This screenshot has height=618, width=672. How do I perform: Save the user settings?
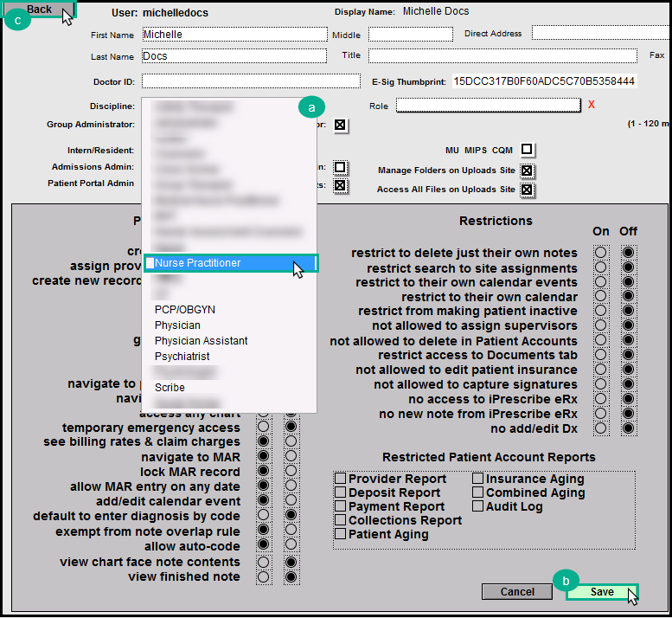601,592
